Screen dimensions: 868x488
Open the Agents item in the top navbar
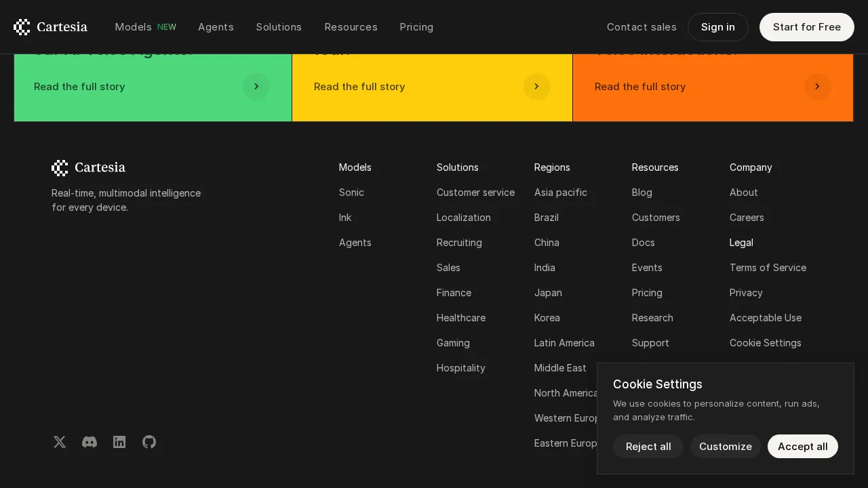coord(216,27)
